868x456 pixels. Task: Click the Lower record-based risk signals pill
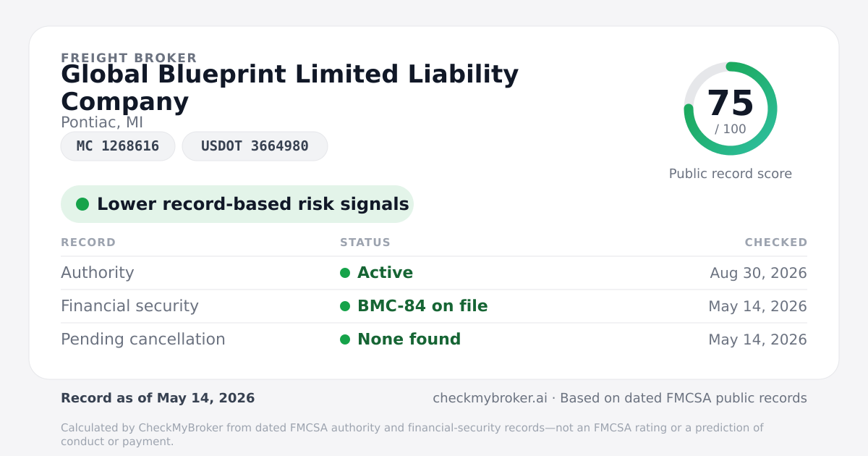[237, 204]
